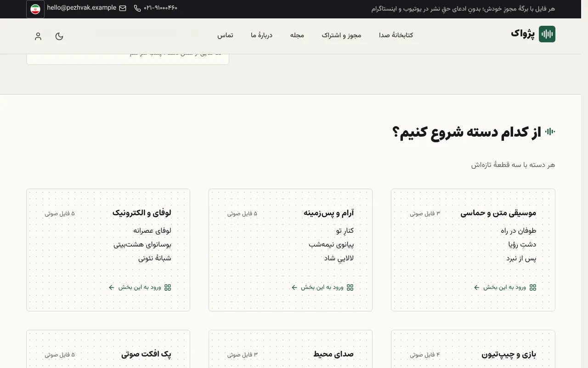Select the track دشتِ رؤیا
Viewport: 588px width, 368px height.
pyautogui.click(x=522, y=245)
